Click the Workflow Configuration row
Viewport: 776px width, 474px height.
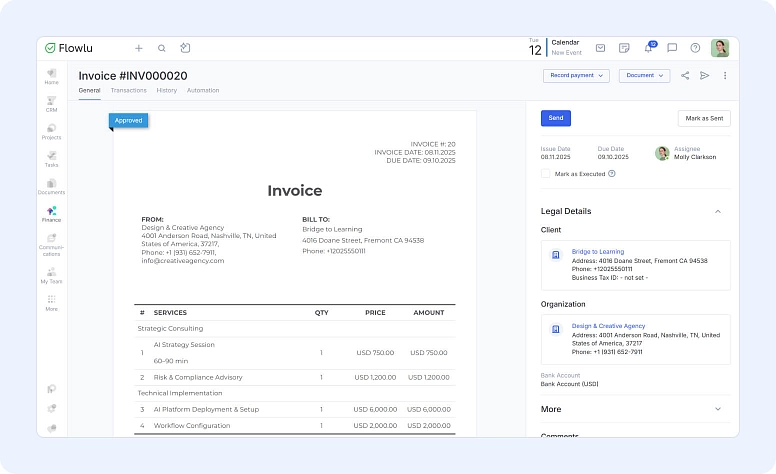(x=294, y=426)
